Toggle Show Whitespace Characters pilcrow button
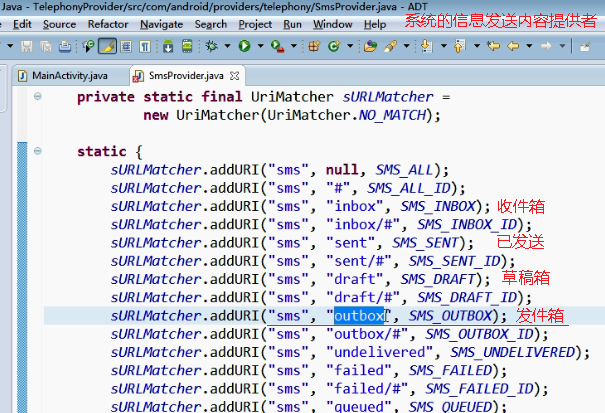Image resolution: width=605 pixels, height=413 pixels. click(x=145, y=46)
